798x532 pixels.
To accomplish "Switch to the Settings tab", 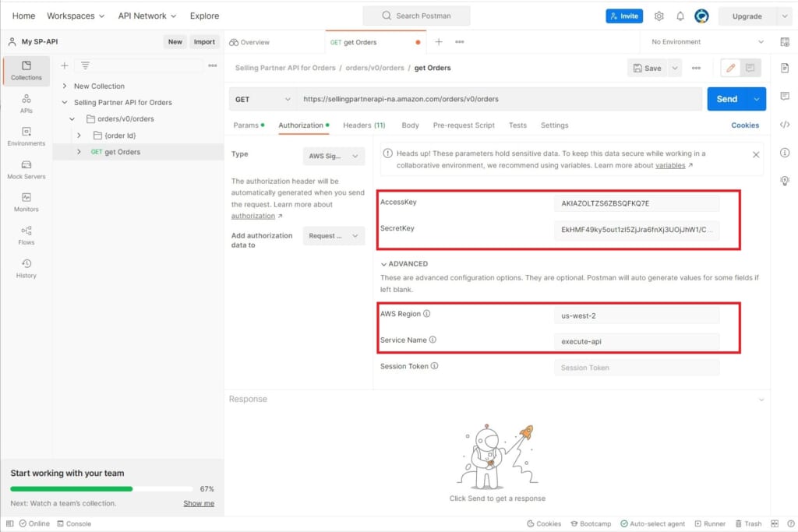I will tap(554, 125).
